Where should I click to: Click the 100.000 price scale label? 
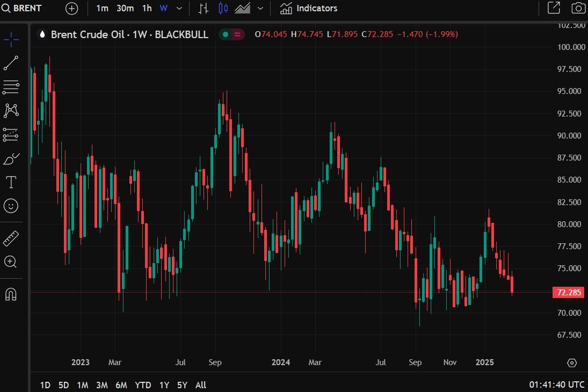point(571,47)
